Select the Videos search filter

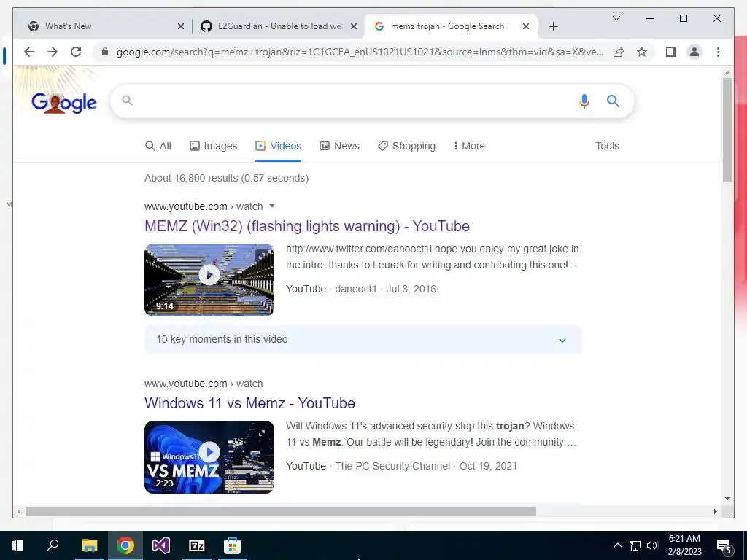click(x=278, y=146)
